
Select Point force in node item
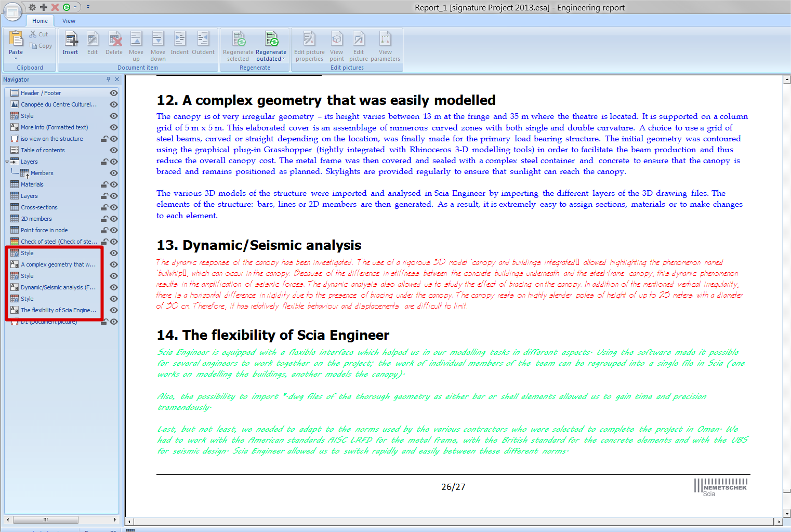tap(44, 230)
